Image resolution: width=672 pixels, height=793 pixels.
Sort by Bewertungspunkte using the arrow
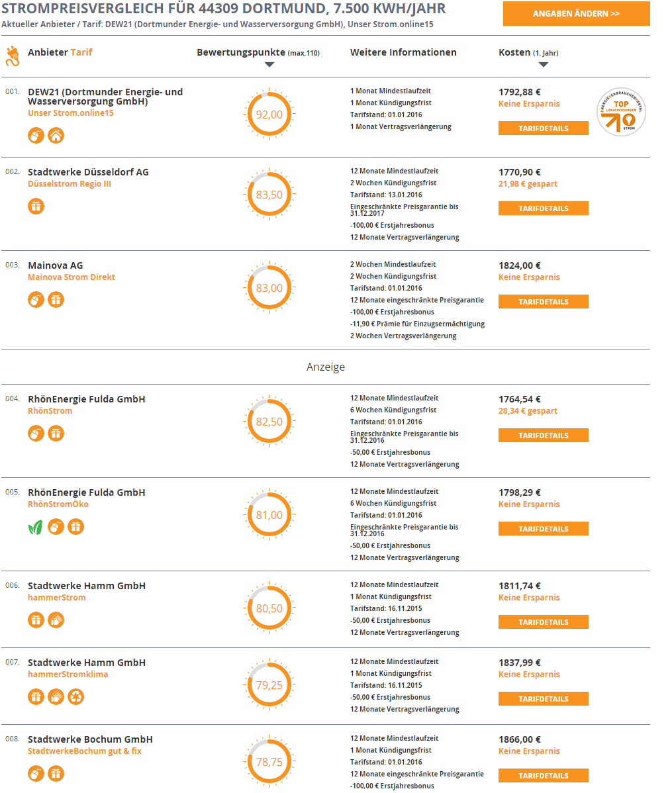(269, 65)
